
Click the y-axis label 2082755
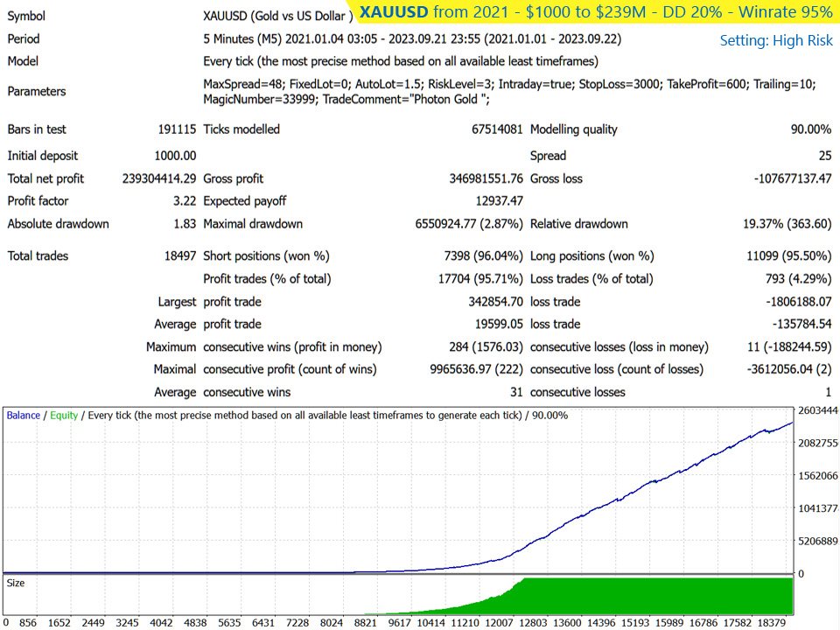coord(817,443)
